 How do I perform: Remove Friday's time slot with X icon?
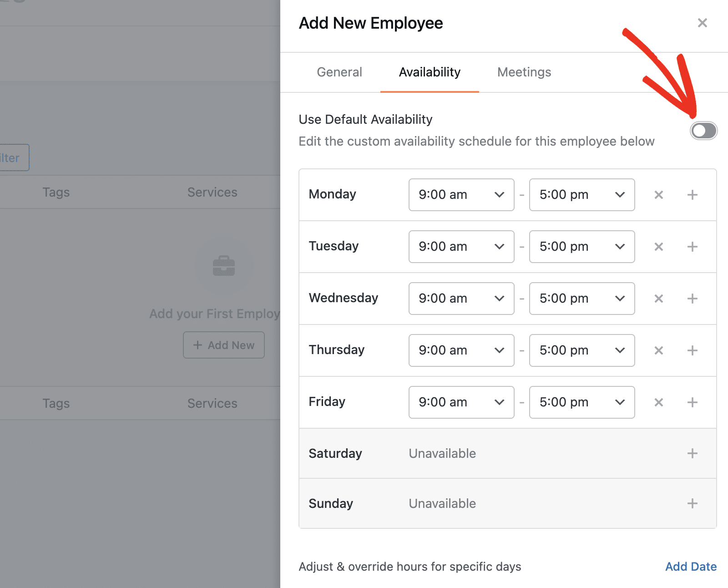pyautogui.click(x=658, y=402)
